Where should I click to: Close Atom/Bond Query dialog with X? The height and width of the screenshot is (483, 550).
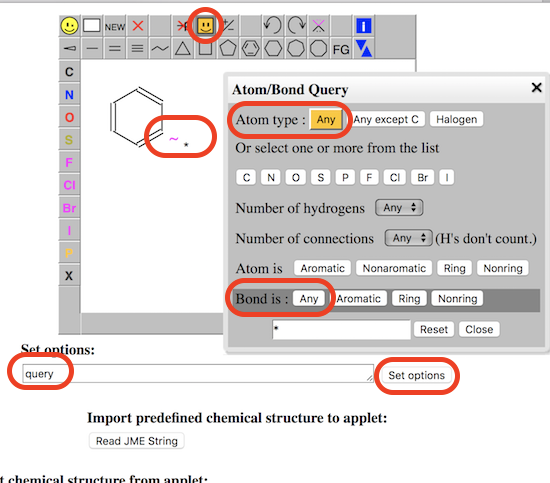point(536,88)
